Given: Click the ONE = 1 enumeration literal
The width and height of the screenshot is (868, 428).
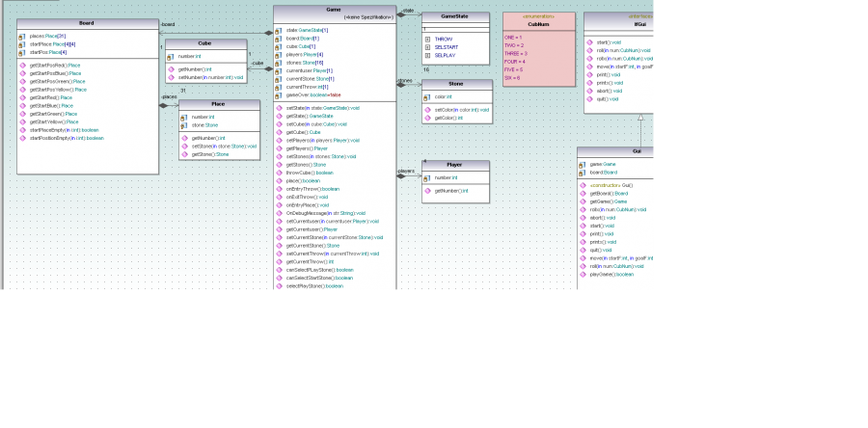Looking at the screenshot, I should [513, 37].
